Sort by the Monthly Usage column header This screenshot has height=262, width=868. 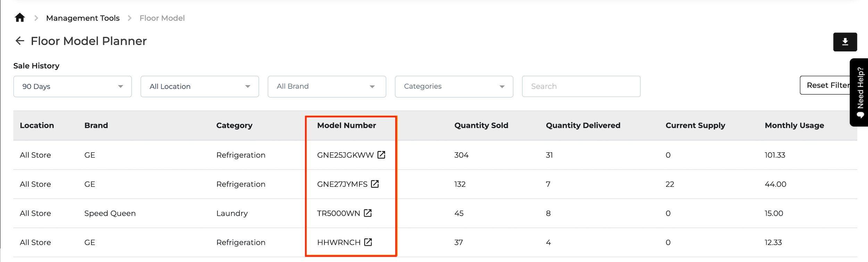click(794, 125)
